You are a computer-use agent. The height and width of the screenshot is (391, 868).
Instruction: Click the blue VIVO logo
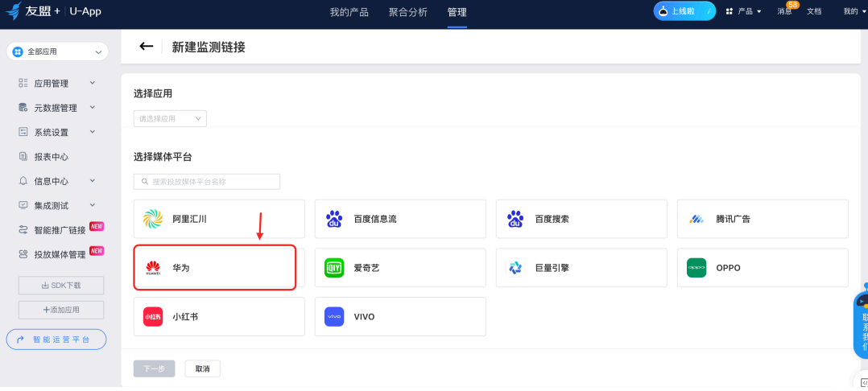click(334, 316)
